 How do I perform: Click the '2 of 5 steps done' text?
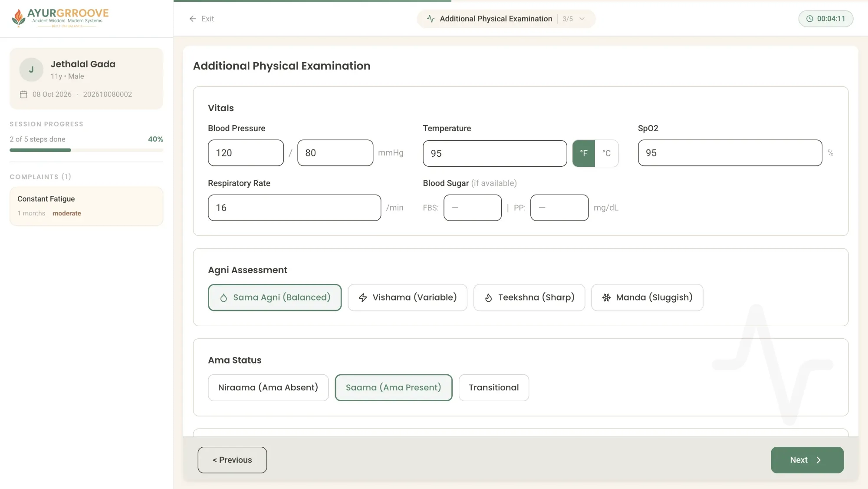(x=37, y=139)
